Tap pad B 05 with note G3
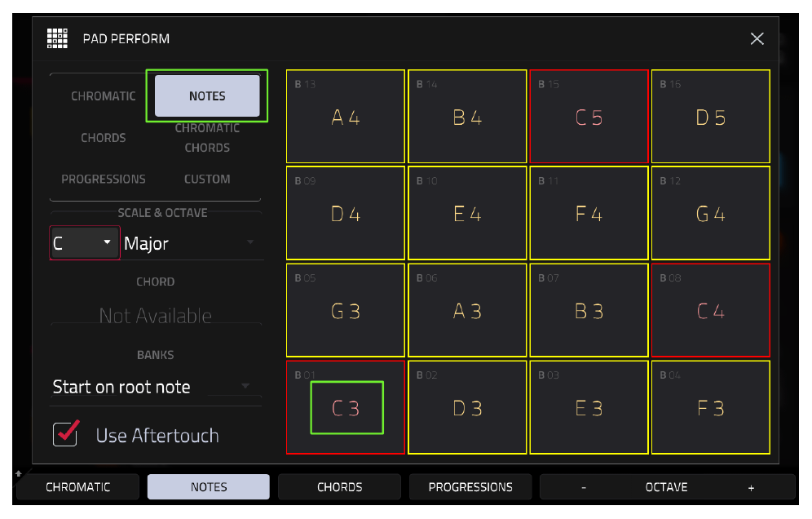 [346, 310]
